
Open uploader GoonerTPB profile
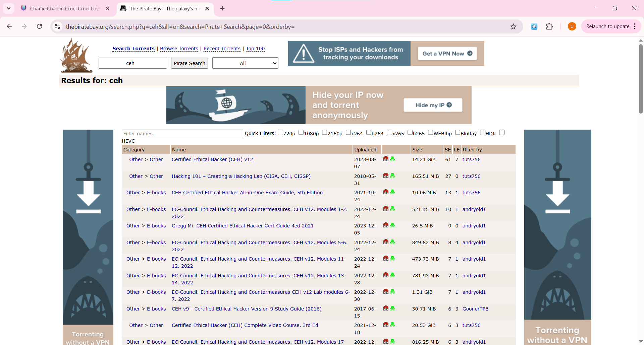click(475, 309)
